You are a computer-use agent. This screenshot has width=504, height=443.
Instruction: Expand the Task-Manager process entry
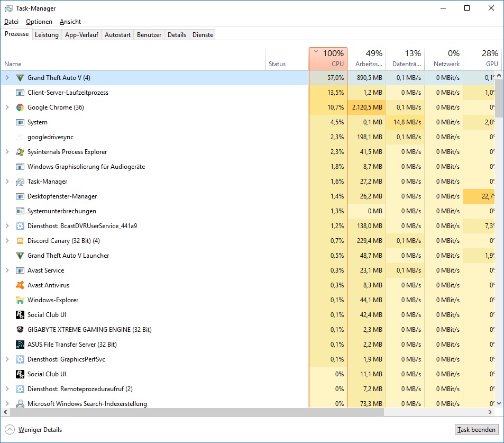pos(7,181)
